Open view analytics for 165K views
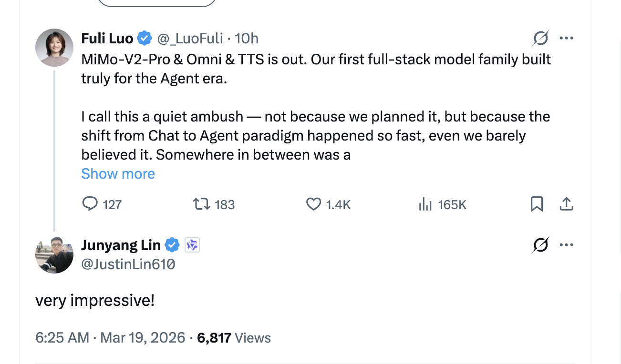 coord(425,204)
